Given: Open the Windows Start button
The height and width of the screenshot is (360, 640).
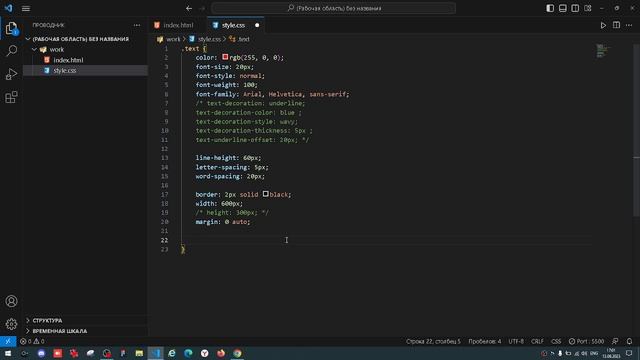Looking at the screenshot, I should click(x=8, y=353).
